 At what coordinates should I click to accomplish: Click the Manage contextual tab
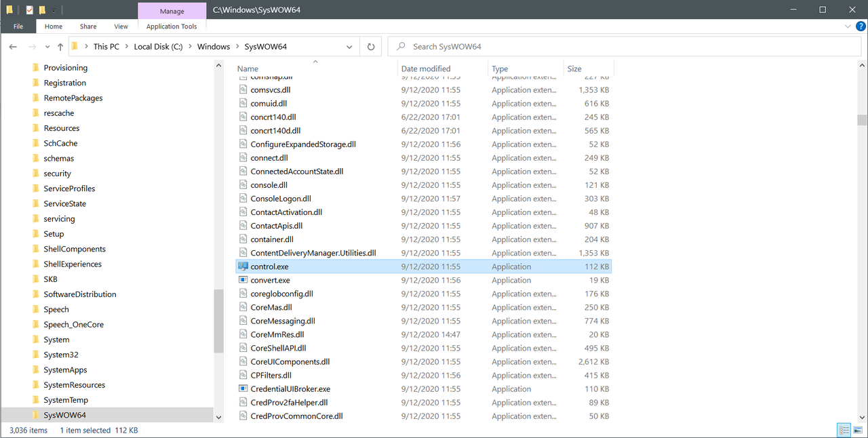pyautogui.click(x=172, y=11)
